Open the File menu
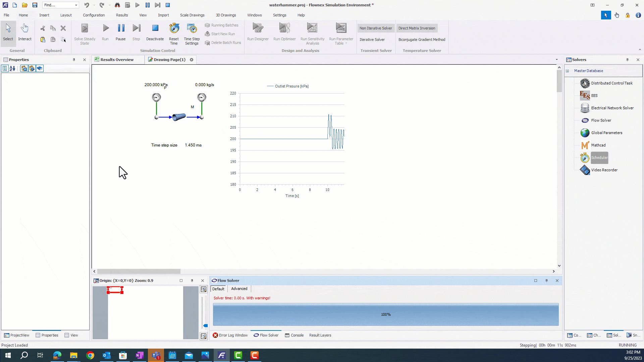 6,15
